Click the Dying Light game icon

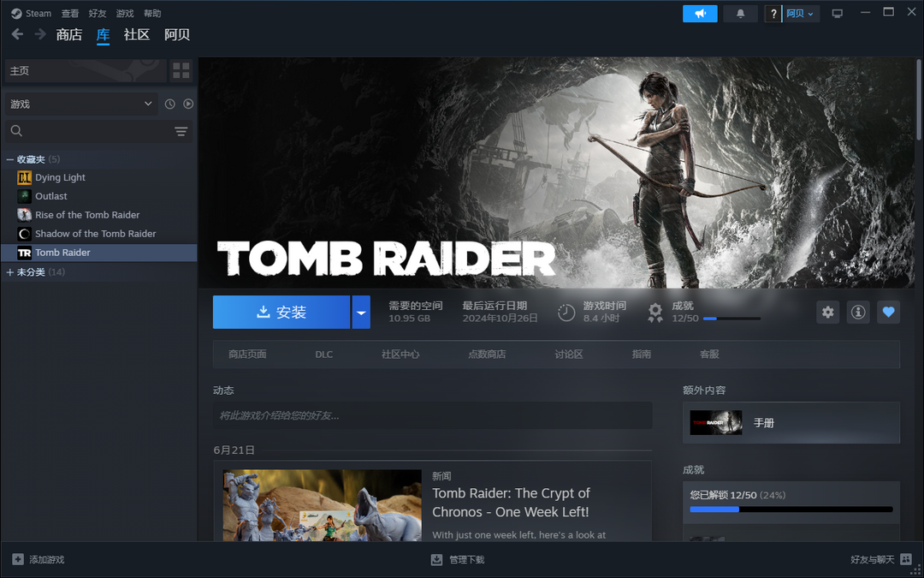[x=24, y=177]
